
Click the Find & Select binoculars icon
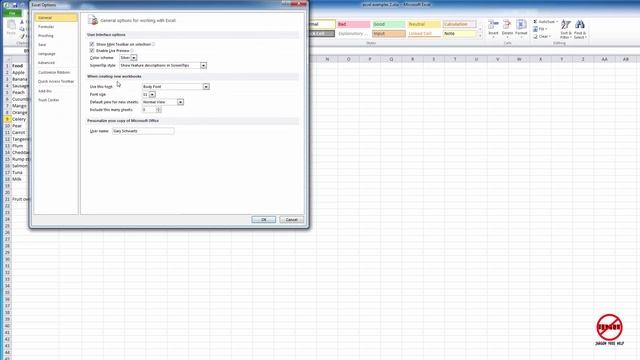click(580, 24)
